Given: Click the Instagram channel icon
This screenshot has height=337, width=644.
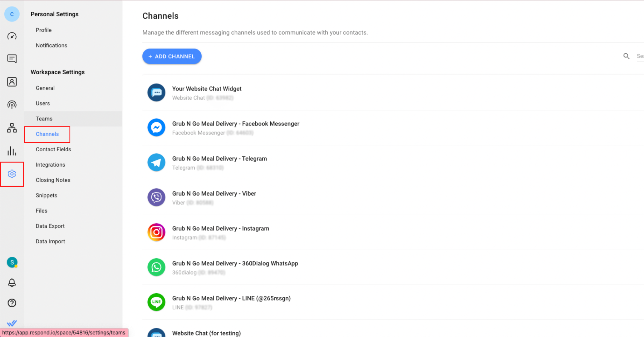Looking at the screenshot, I should [156, 232].
